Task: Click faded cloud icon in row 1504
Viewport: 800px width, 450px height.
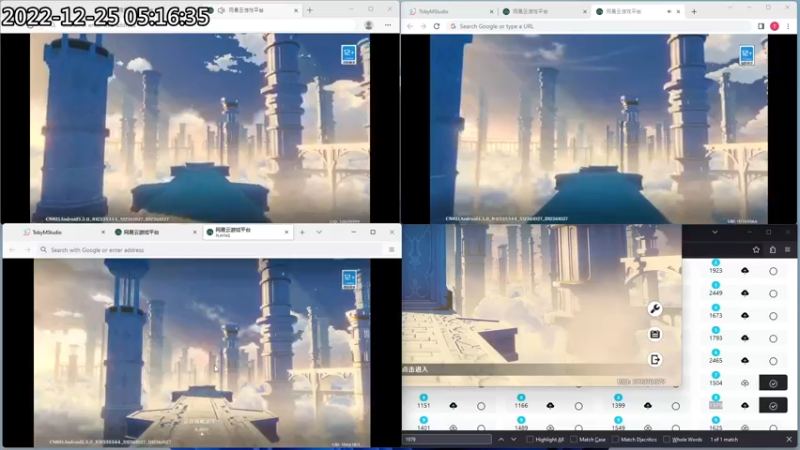Action: (745, 383)
